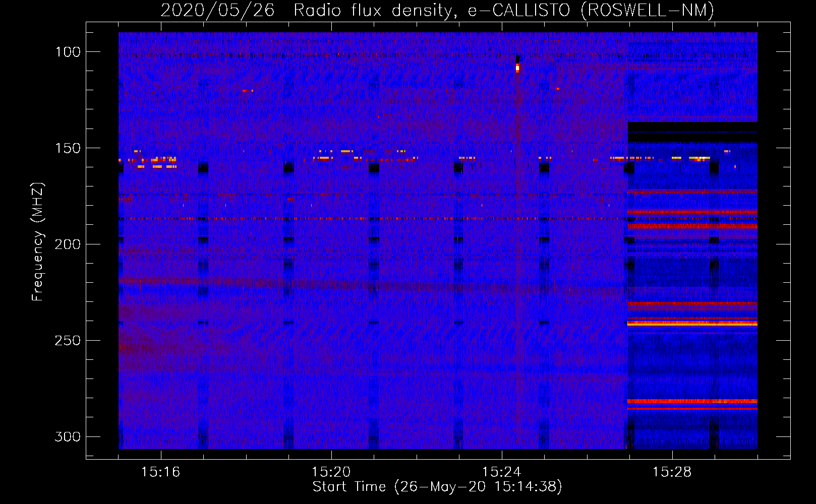Click the bright yellow band near 242 MHz
The image size is (816, 504).
coord(692,324)
